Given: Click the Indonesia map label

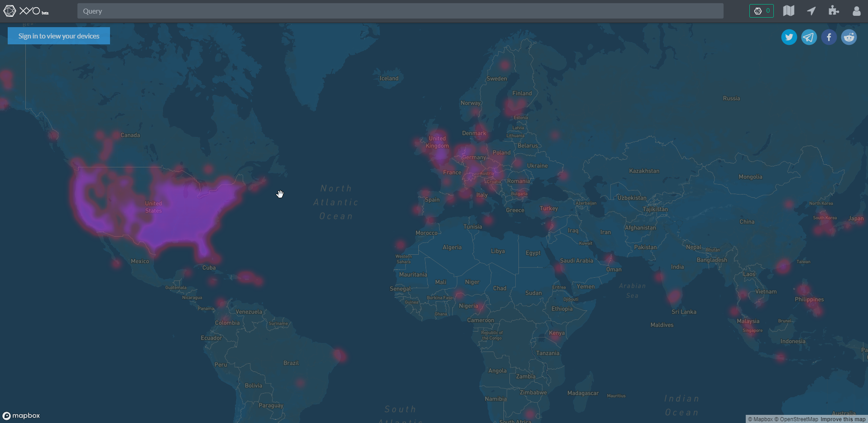Looking at the screenshot, I should coord(793,342).
